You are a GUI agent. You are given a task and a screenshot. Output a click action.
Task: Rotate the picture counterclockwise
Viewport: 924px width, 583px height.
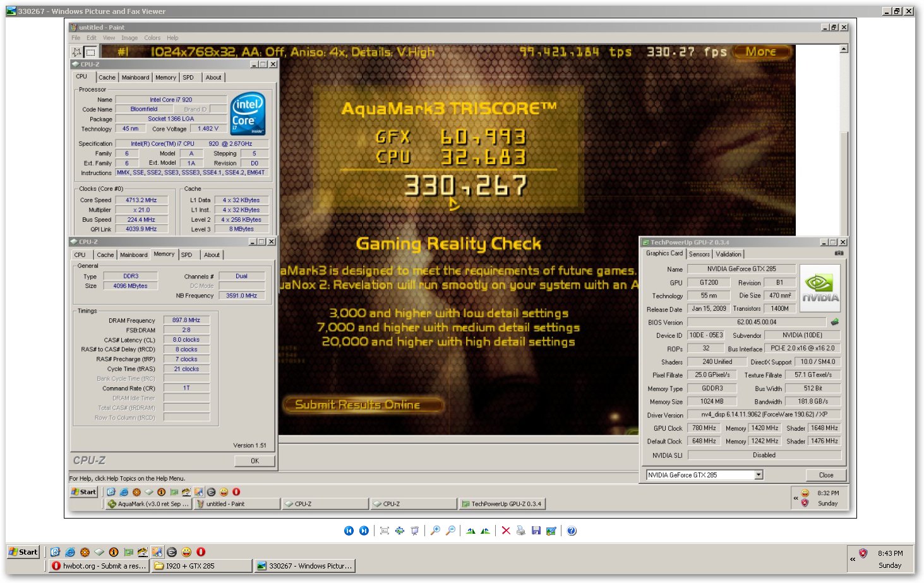point(485,531)
